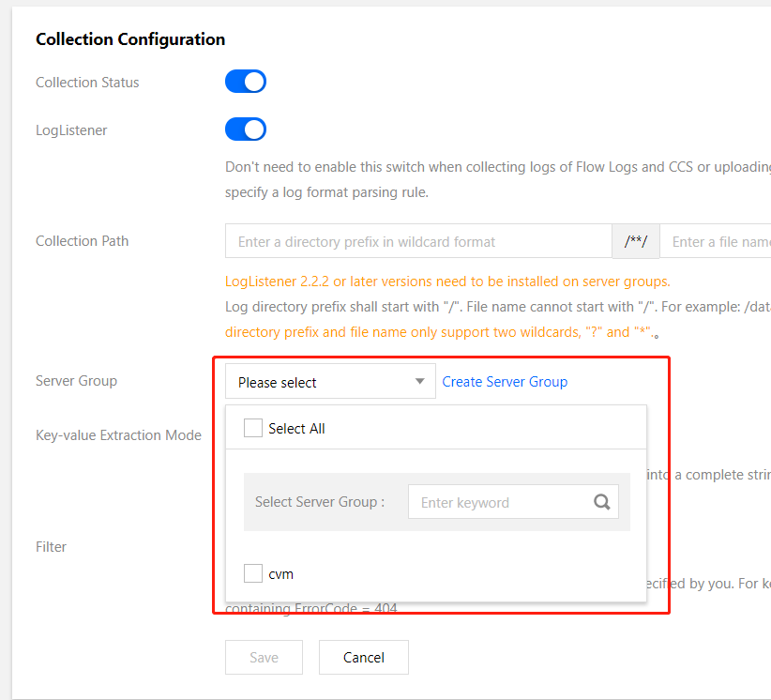Click the /**/ path separator box
This screenshot has width=771, height=700.
(636, 241)
